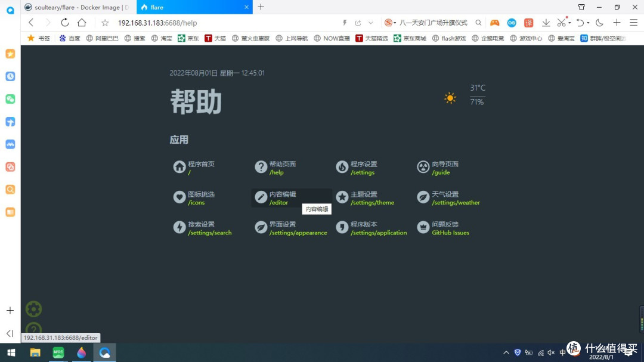This screenshot has height=362, width=644.
Task: Open the browser downloads icon
Action: coord(546,23)
